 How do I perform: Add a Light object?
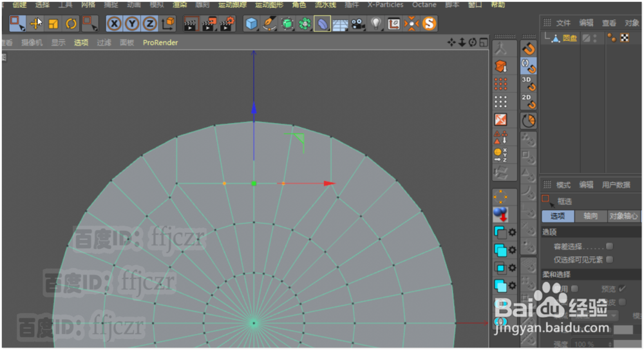point(376,23)
